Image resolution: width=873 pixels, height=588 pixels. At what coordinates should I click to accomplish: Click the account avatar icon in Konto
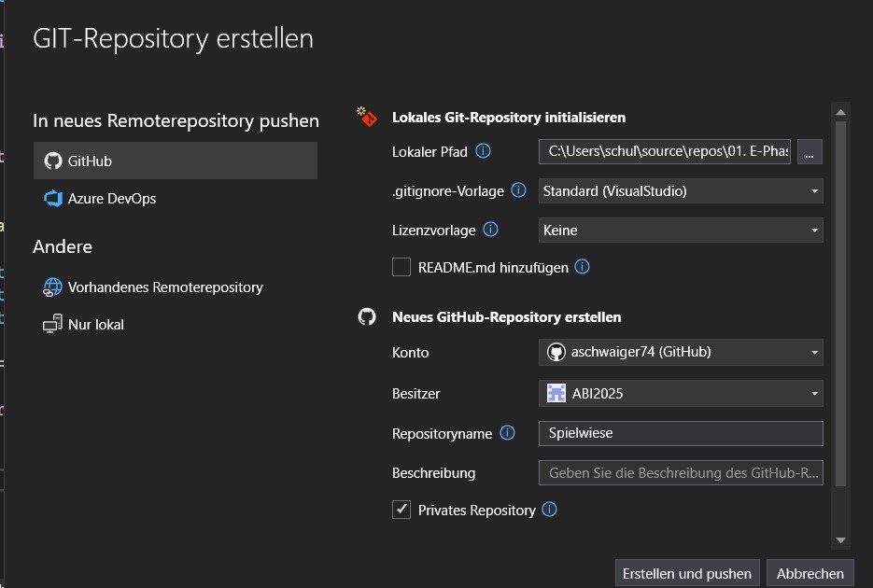[x=556, y=352]
